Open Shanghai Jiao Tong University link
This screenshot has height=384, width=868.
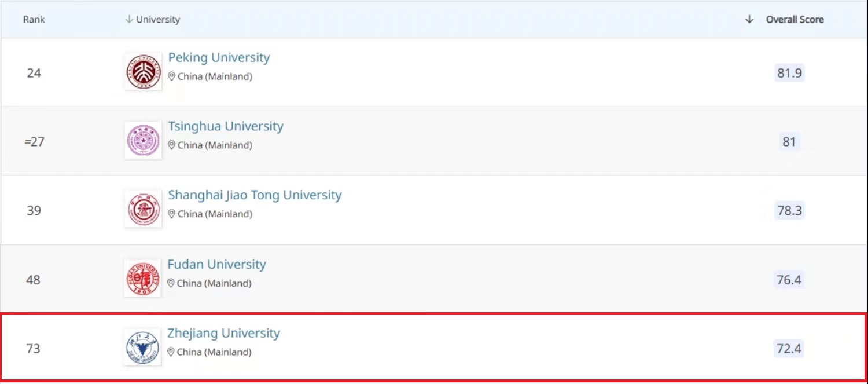click(x=255, y=195)
